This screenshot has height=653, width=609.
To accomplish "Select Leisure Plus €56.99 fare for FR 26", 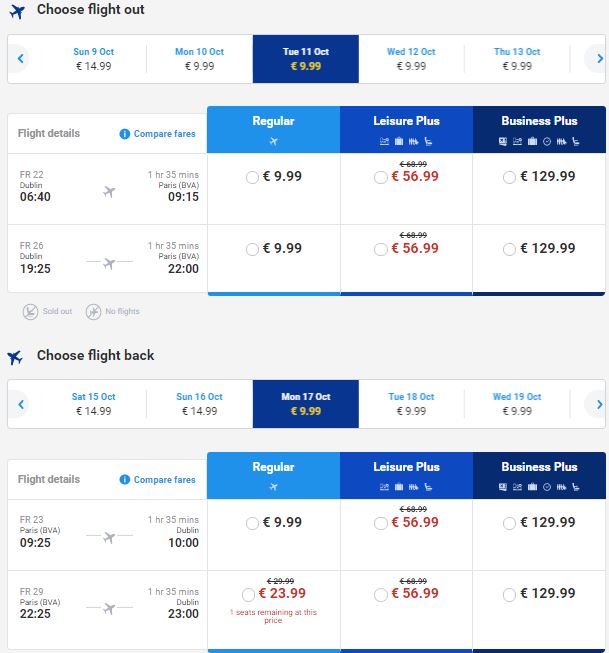I will pyautogui.click(x=380, y=249).
